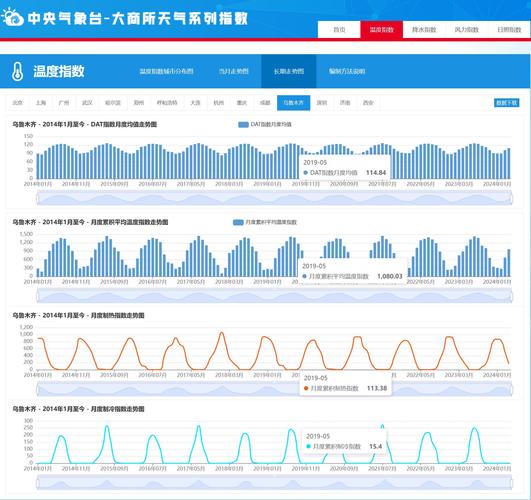Viewport: 531px width, 500px height.
Task: Click 月度制热指数 chart zoom slider right handle
Action: 511,389
